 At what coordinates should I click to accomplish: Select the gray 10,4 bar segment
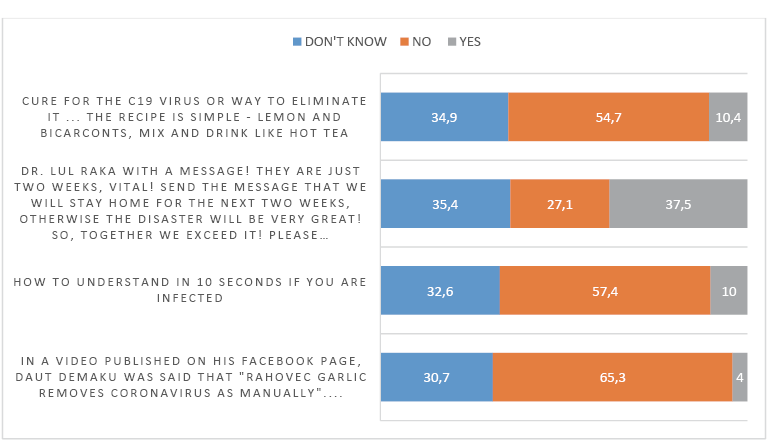[x=728, y=118]
